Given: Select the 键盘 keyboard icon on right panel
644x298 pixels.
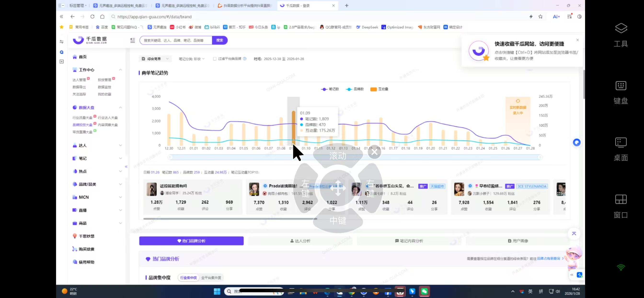Looking at the screenshot, I should (621, 86).
